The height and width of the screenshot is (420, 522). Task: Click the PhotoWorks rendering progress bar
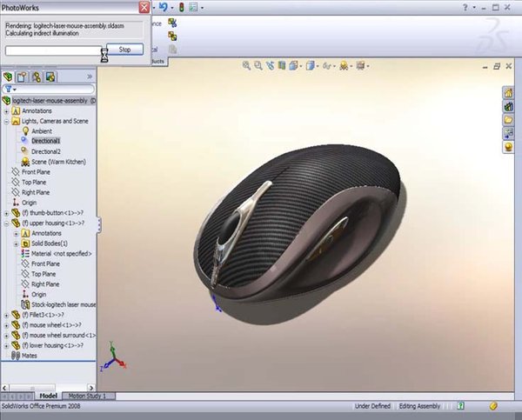(x=54, y=50)
